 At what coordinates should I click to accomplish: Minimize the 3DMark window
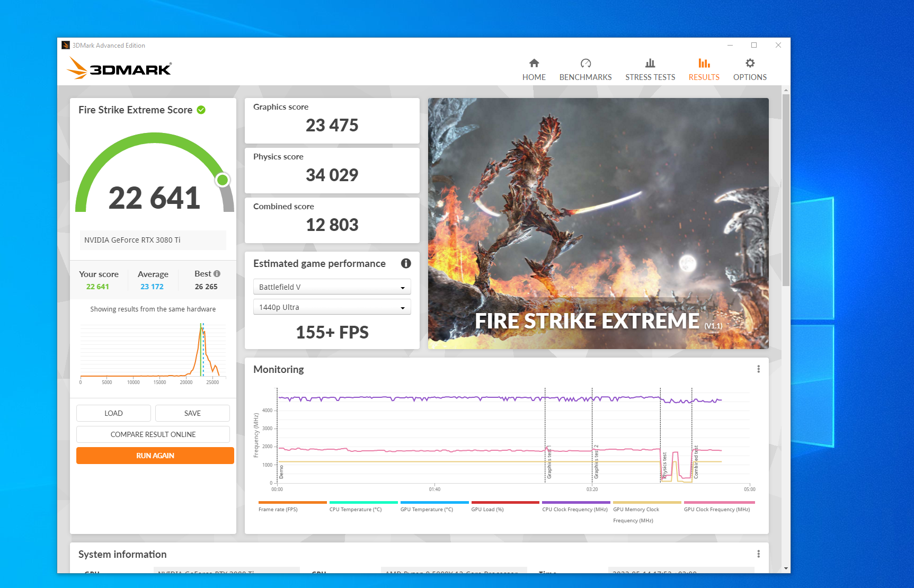(x=730, y=45)
